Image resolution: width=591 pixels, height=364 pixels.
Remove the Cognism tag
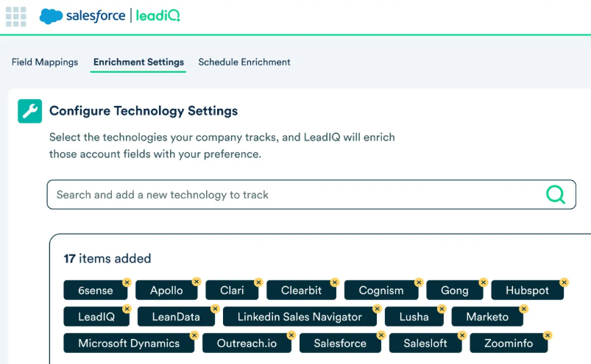tap(419, 282)
